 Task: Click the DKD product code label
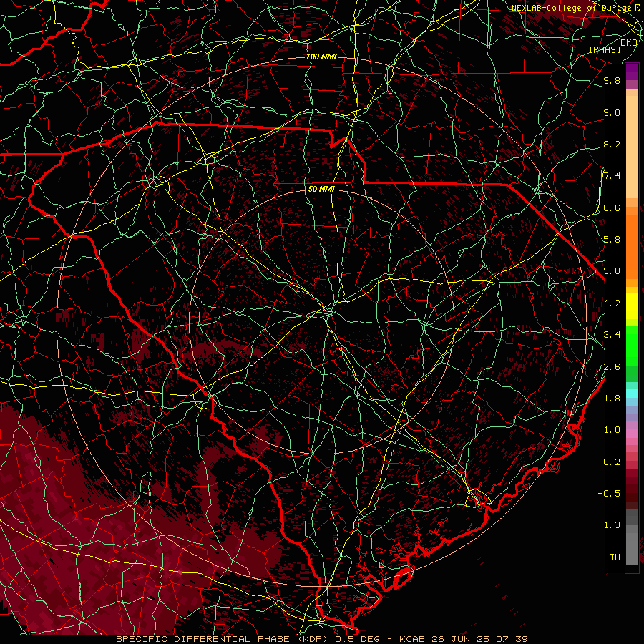(x=629, y=42)
